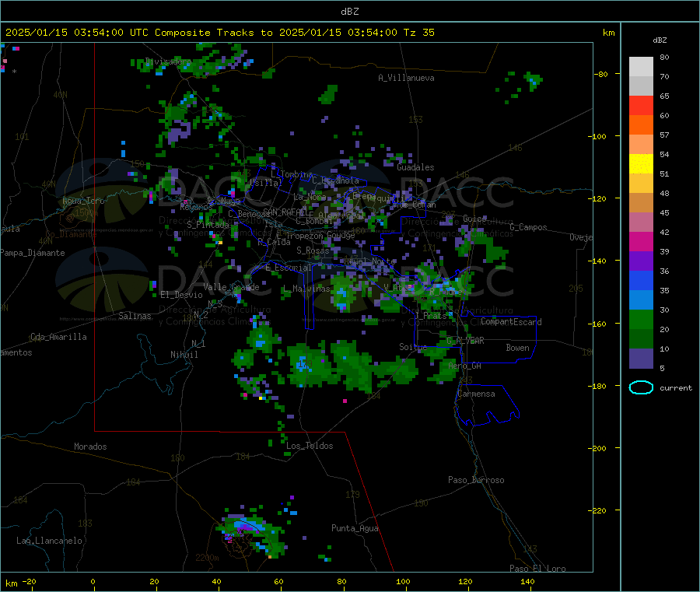
Task: Click the Soitue map label
Action: coord(413,347)
